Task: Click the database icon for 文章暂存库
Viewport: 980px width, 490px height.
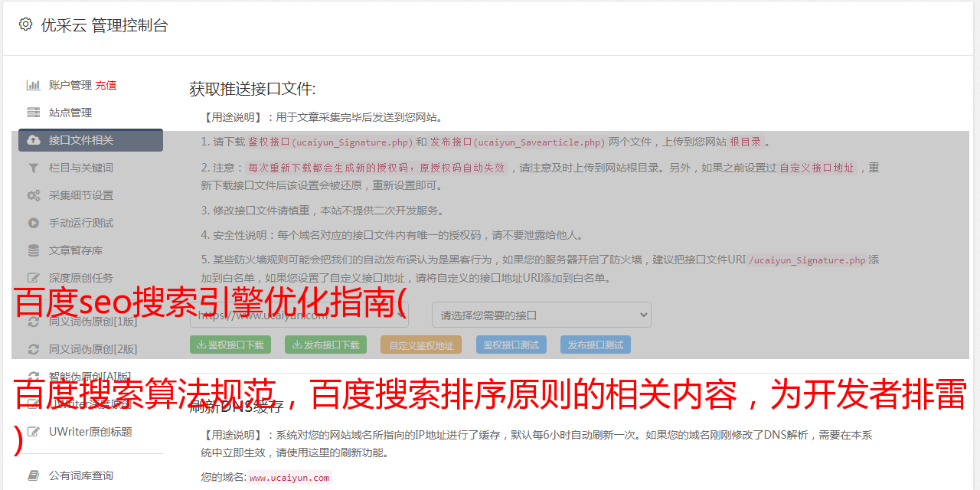Action: 34,250
